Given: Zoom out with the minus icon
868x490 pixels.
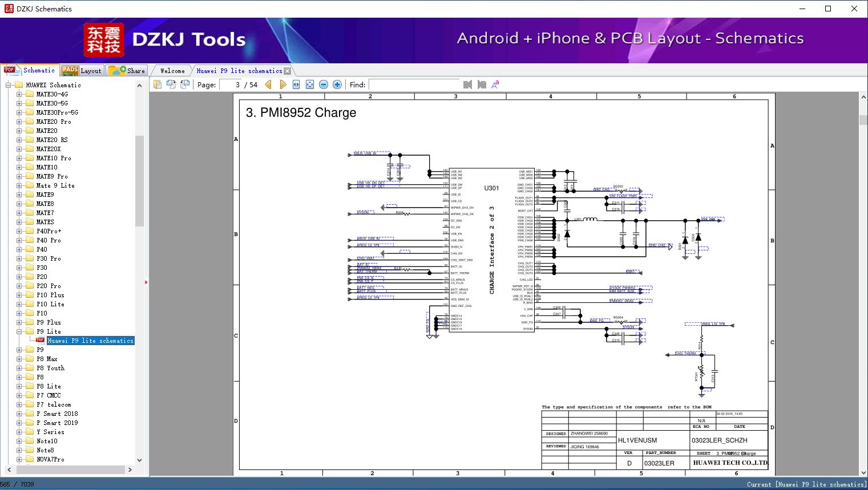Looking at the screenshot, I should pos(324,84).
